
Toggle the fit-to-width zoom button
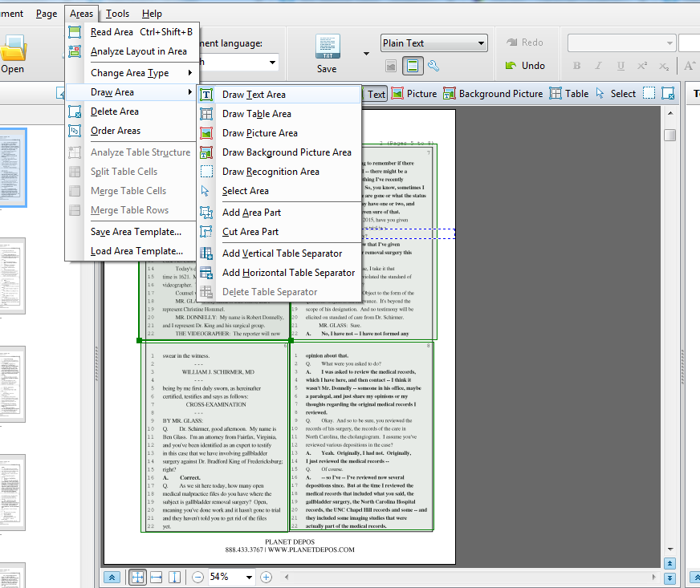[x=157, y=578]
